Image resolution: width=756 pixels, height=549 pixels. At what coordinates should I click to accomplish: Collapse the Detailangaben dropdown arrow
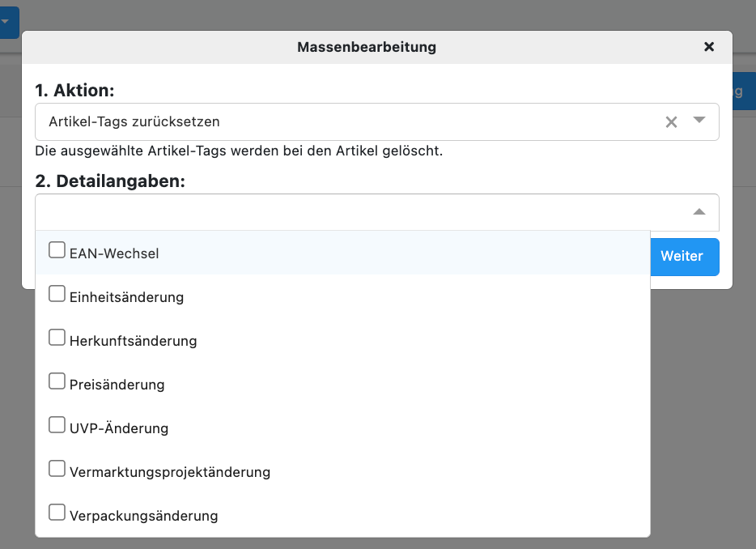[x=699, y=212]
